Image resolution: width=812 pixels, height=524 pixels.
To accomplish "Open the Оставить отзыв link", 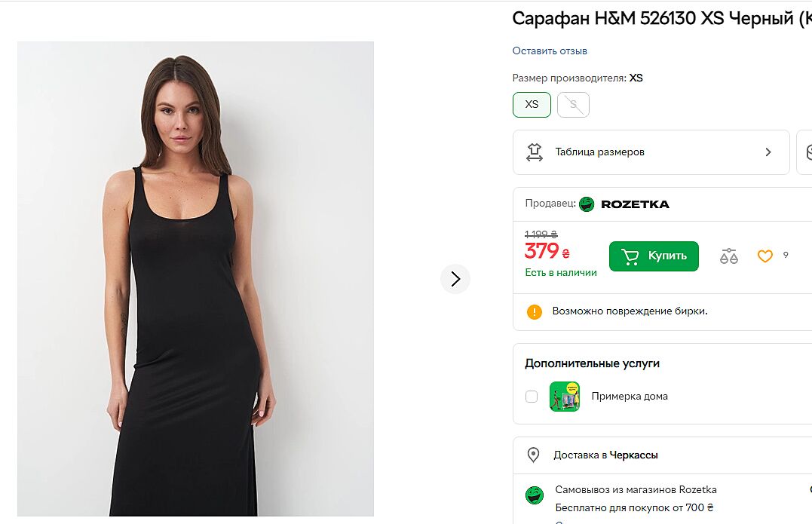I will pos(550,51).
